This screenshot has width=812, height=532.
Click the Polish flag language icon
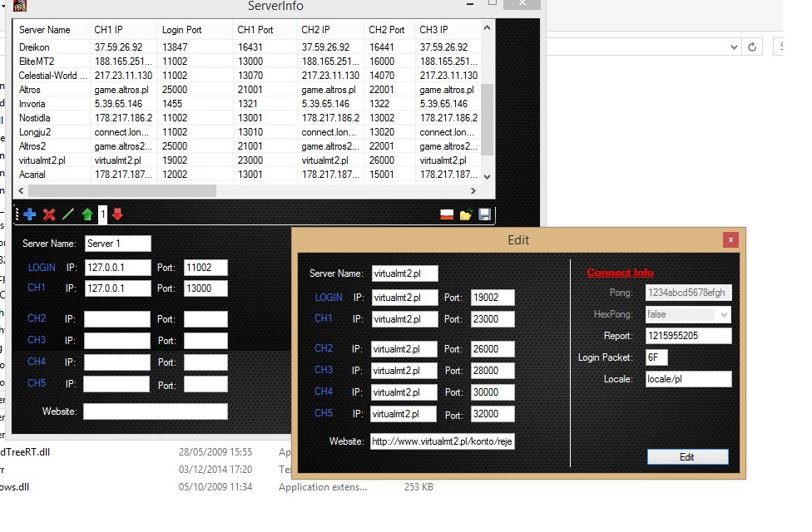coord(447,214)
